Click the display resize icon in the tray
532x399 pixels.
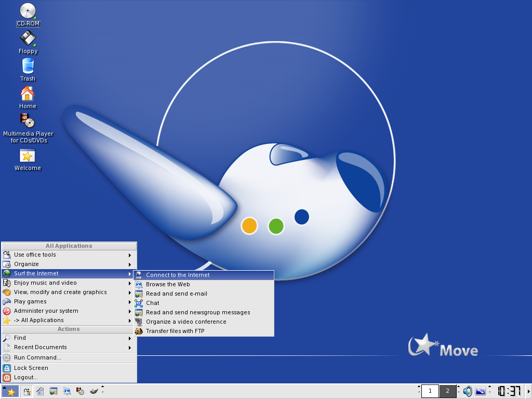[481, 391]
